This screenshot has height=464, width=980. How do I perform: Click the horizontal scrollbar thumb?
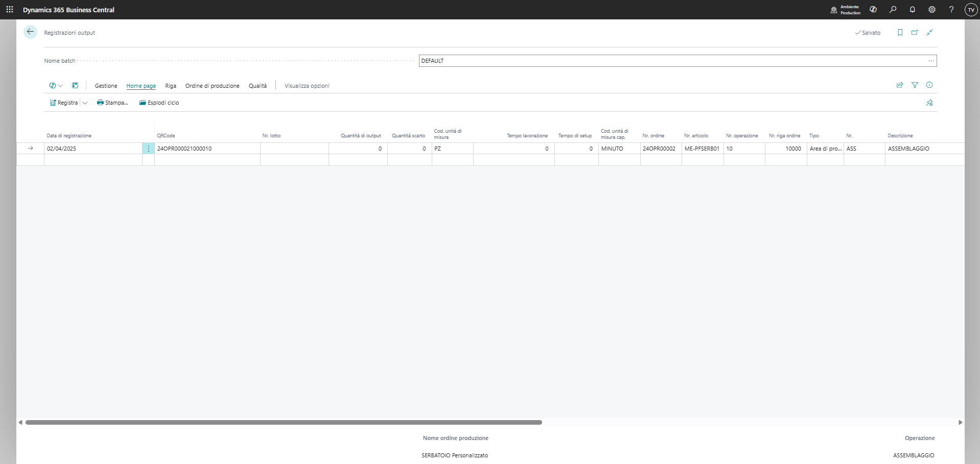pos(284,423)
